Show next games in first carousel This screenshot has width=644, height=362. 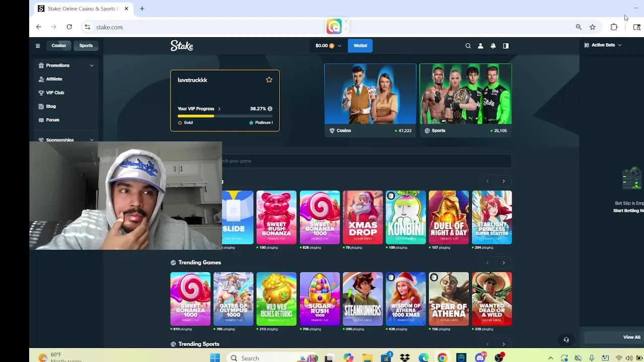504,181
